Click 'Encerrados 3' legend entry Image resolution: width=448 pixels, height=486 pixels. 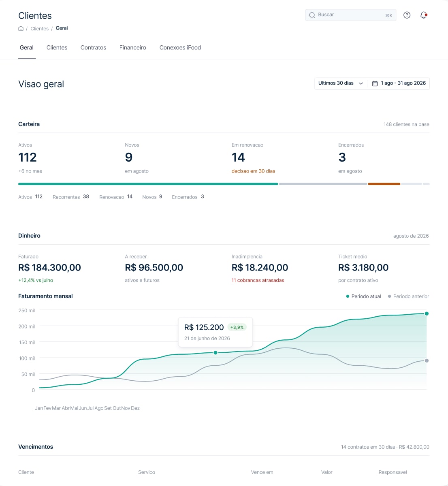pos(188,197)
